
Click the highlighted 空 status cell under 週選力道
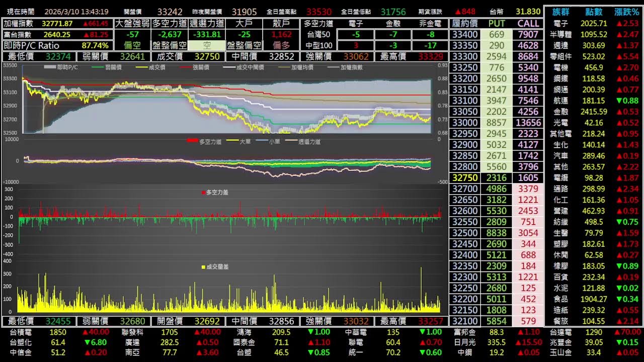point(207,45)
